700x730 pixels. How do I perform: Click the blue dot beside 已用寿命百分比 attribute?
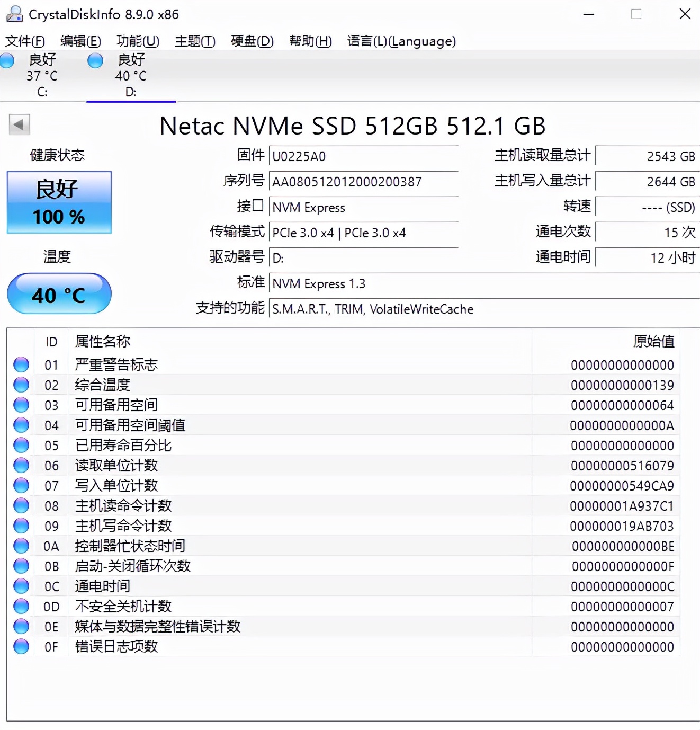point(21,445)
